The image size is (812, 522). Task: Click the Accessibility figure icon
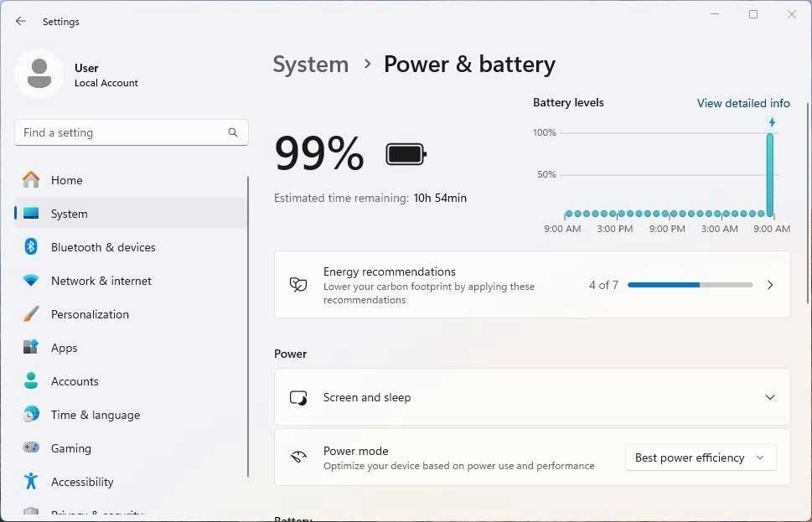coord(31,482)
